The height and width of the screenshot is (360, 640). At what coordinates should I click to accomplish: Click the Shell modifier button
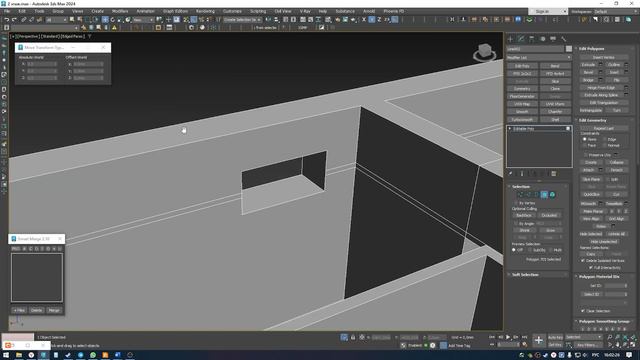(x=555, y=120)
